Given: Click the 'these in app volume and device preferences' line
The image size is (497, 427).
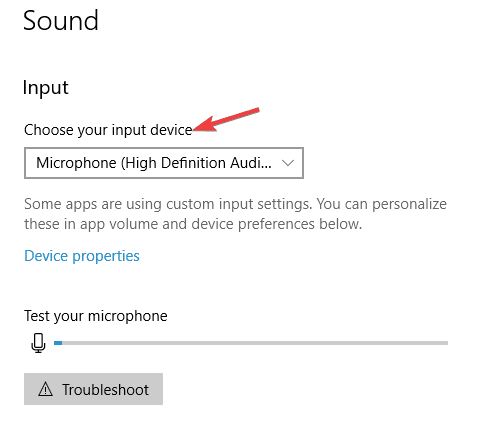Looking at the screenshot, I should pyautogui.click(x=193, y=224).
